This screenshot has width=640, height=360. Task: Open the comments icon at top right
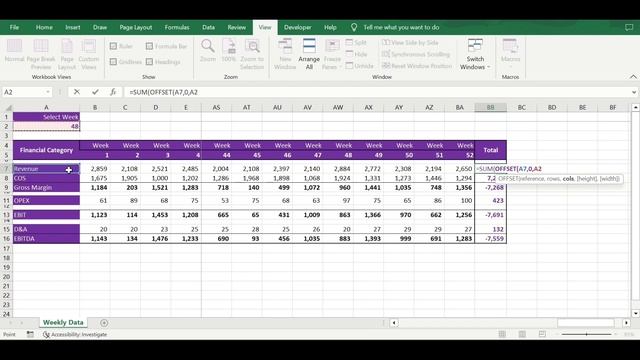pyautogui.click(x=629, y=27)
